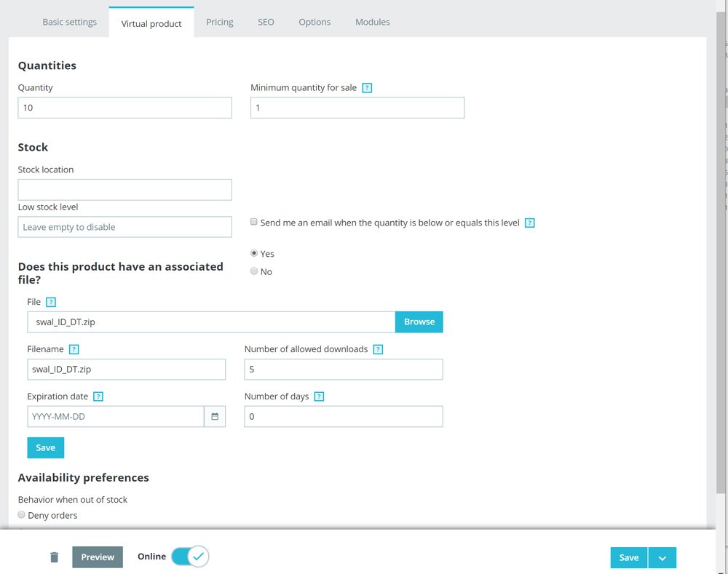
Task: Open the File field help icon
Action: tap(51, 302)
